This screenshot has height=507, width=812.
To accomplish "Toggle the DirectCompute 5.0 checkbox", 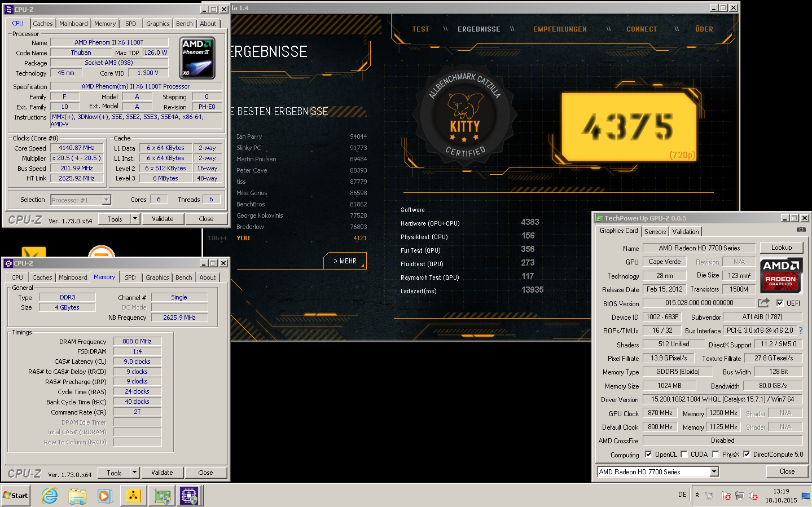I will [x=747, y=454].
